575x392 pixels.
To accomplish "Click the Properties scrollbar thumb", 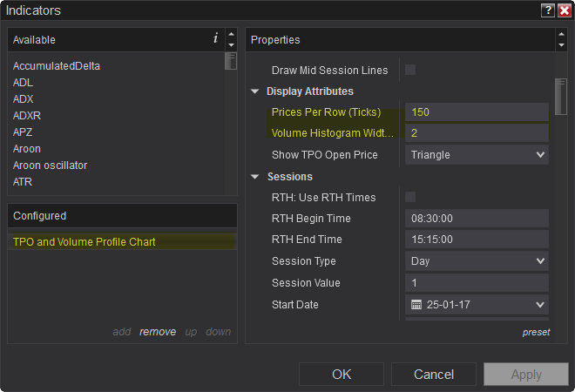I will pos(561,97).
